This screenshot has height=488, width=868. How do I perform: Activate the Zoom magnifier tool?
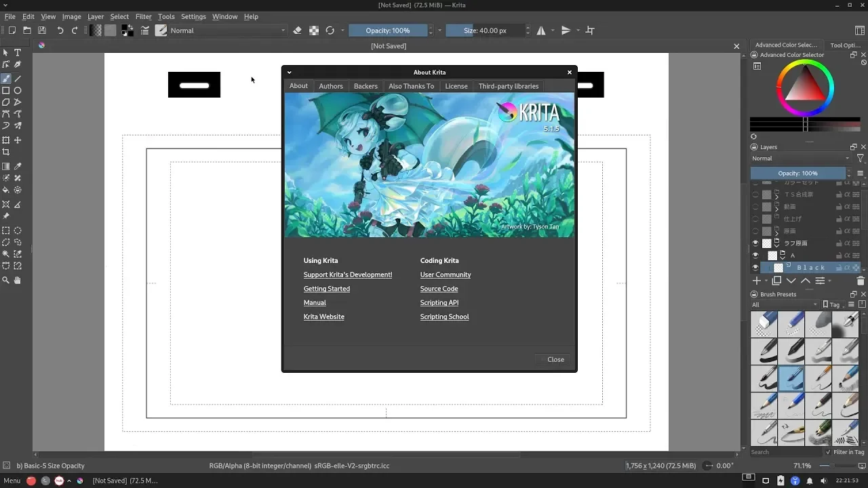[x=6, y=280]
